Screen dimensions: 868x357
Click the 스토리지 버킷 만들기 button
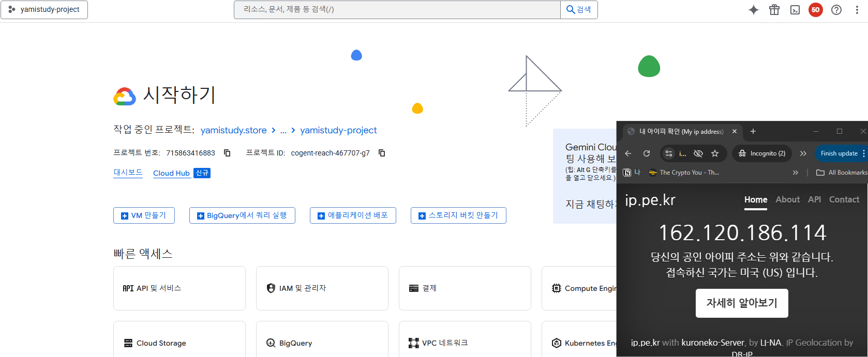point(458,215)
